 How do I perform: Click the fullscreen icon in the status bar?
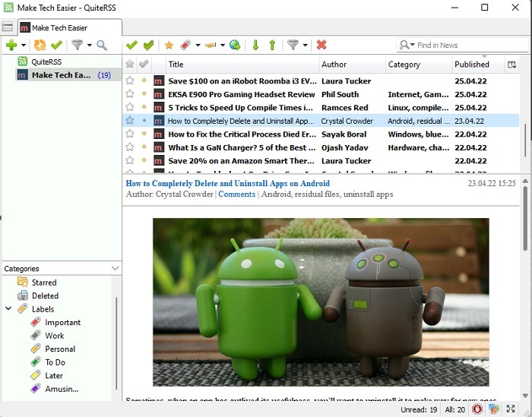point(510,409)
